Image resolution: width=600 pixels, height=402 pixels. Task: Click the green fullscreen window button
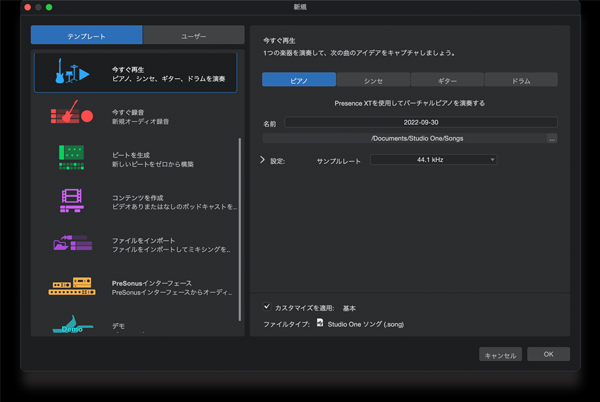tap(49, 7)
